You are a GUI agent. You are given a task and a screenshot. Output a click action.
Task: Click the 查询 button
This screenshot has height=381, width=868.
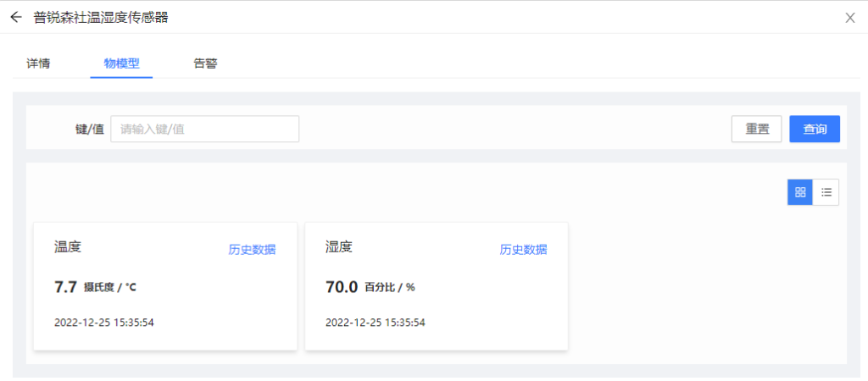[815, 129]
